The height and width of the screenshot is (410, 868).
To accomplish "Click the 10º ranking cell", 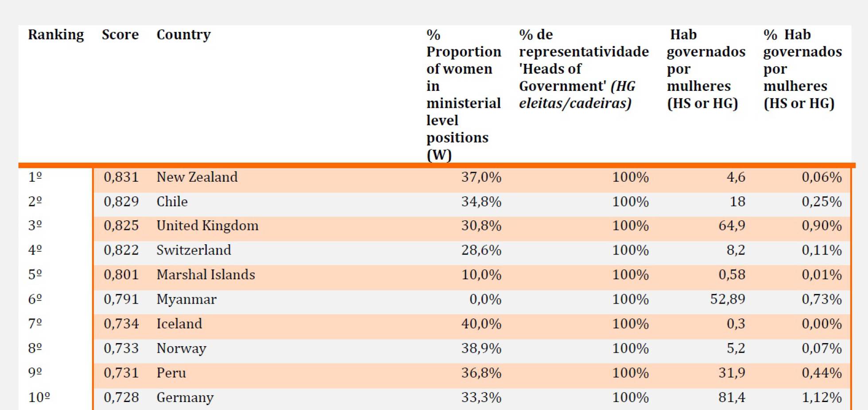I will click(39, 398).
